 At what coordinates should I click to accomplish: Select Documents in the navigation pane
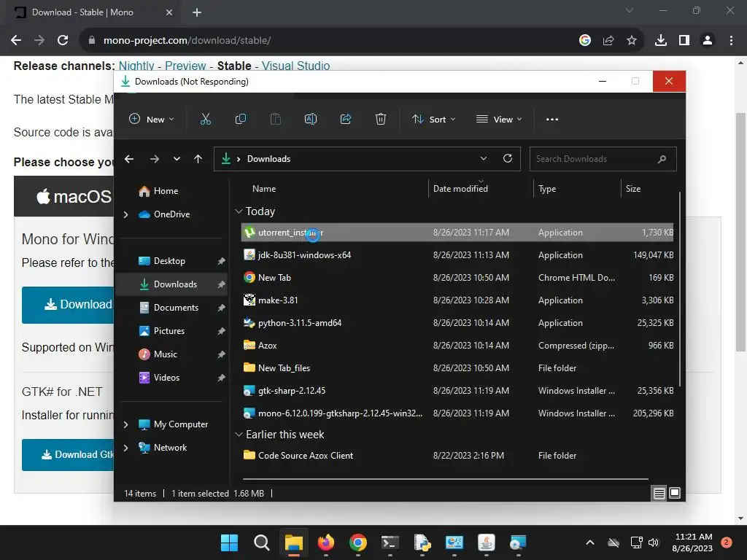tap(175, 308)
